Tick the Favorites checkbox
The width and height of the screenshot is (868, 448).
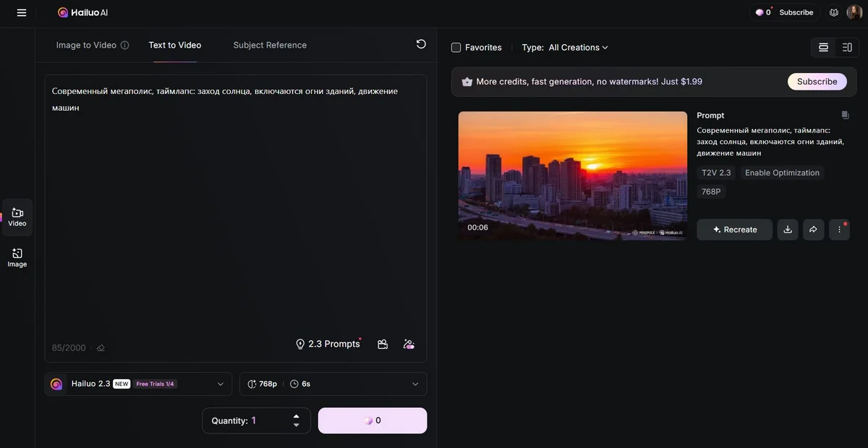pyautogui.click(x=456, y=48)
